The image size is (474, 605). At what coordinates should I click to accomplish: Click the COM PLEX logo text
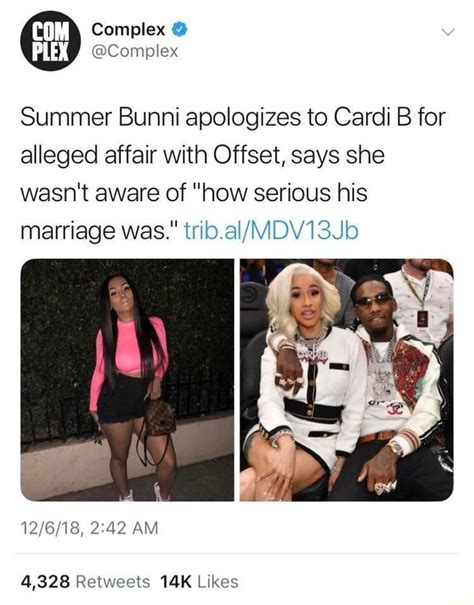(x=51, y=41)
